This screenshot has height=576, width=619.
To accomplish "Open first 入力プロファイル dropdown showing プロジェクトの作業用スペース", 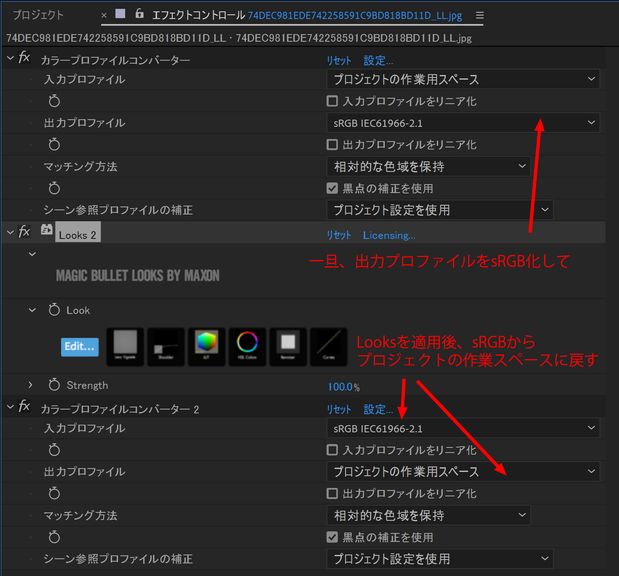I will tap(463, 79).
